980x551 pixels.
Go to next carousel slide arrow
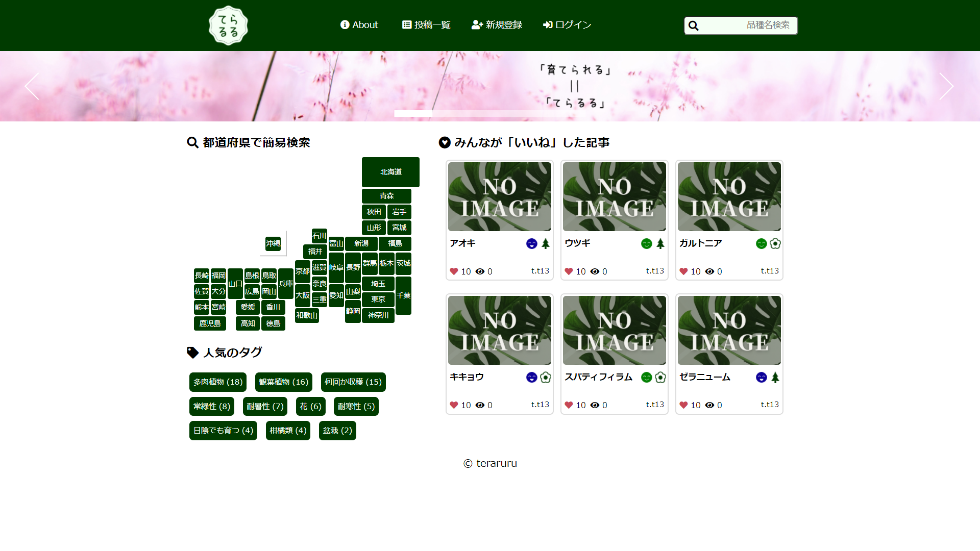[x=946, y=86]
